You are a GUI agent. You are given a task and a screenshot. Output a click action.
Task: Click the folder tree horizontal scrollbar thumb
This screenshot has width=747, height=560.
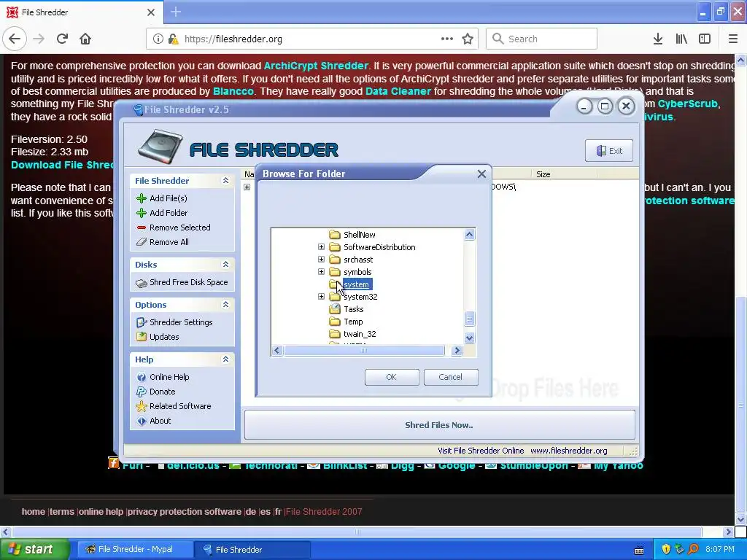(x=364, y=351)
